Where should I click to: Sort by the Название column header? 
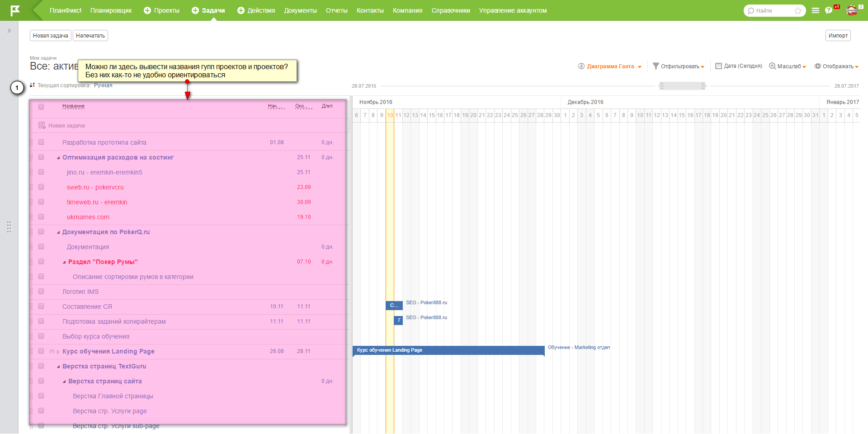(73, 106)
